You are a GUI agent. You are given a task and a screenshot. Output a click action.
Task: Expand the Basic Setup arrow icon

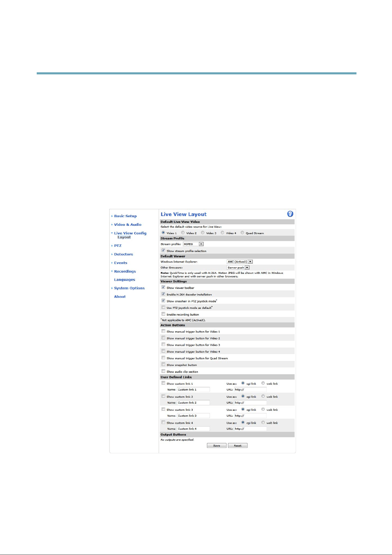(x=112, y=216)
